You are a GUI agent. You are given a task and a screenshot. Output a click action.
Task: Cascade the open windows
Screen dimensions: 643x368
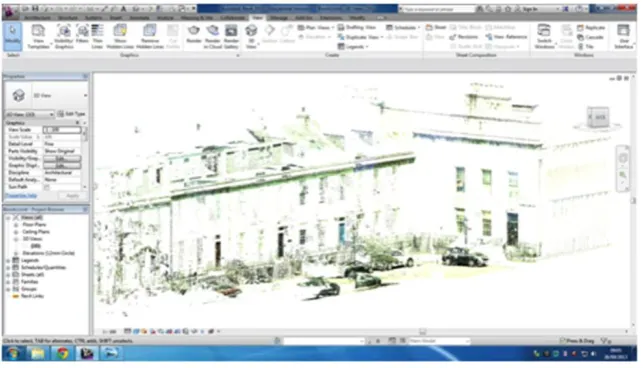tap(590, 37)
